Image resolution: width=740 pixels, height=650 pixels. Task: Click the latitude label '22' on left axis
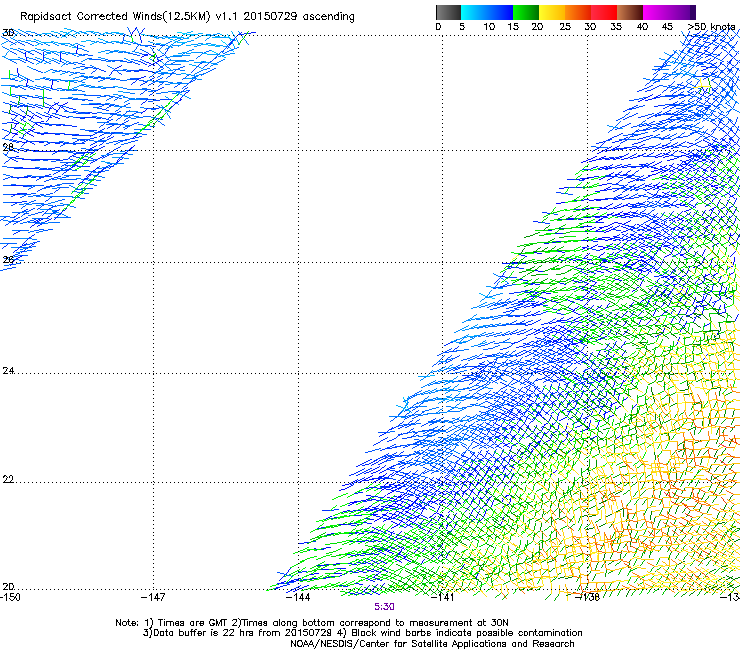[8, 479]
